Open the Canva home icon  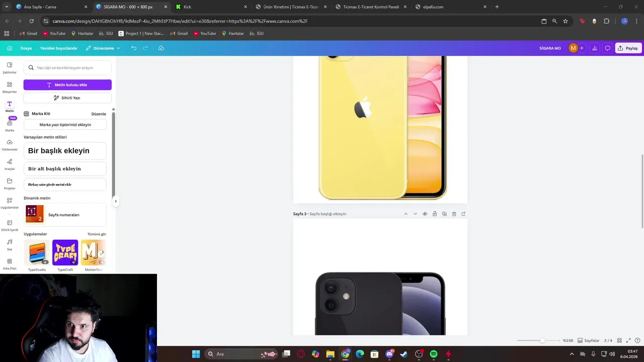click(x=10, y=48)
